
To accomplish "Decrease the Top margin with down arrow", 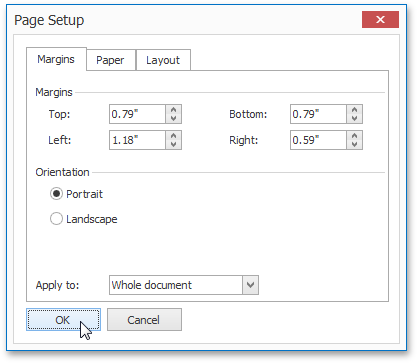I will tap(174, 118).
